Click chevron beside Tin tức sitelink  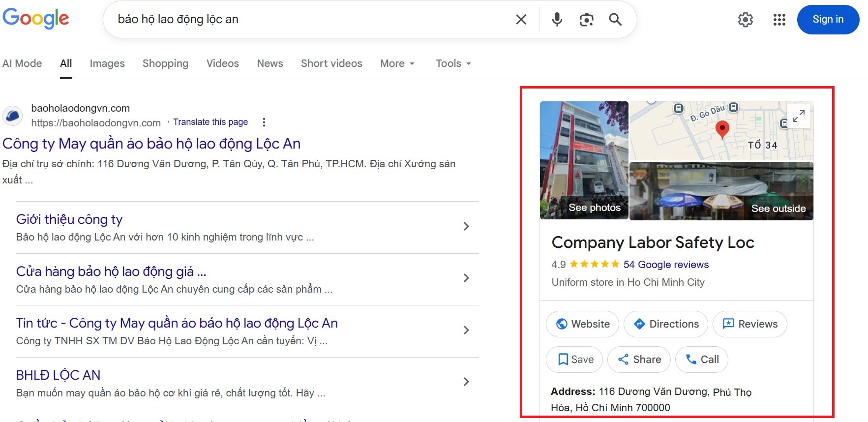[x=466, y=330]
